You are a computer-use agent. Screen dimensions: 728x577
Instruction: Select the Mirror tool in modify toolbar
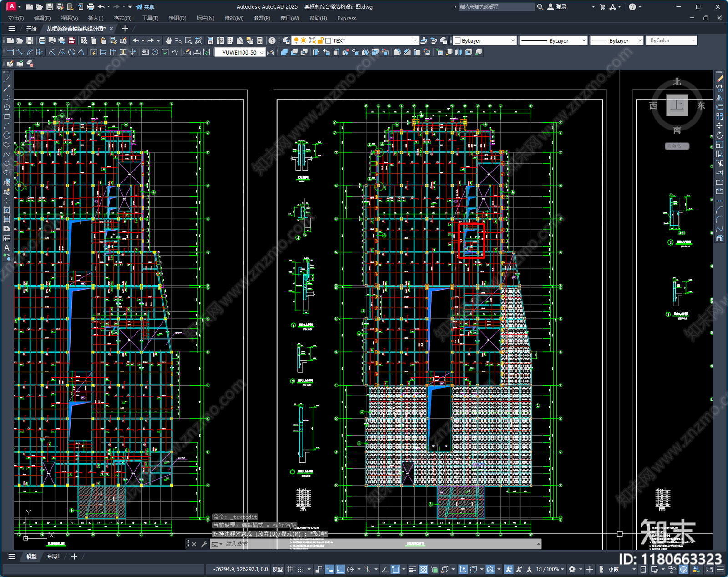(719, 98)
